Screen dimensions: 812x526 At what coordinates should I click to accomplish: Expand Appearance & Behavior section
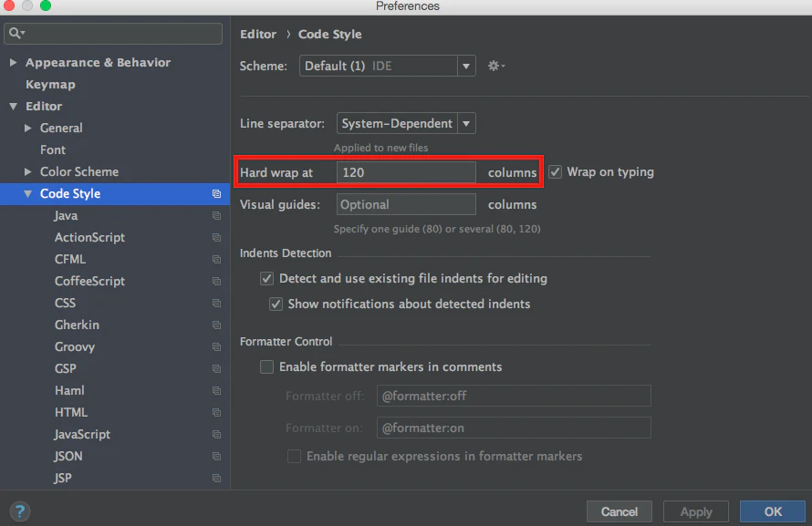click(x=14, y=63)
